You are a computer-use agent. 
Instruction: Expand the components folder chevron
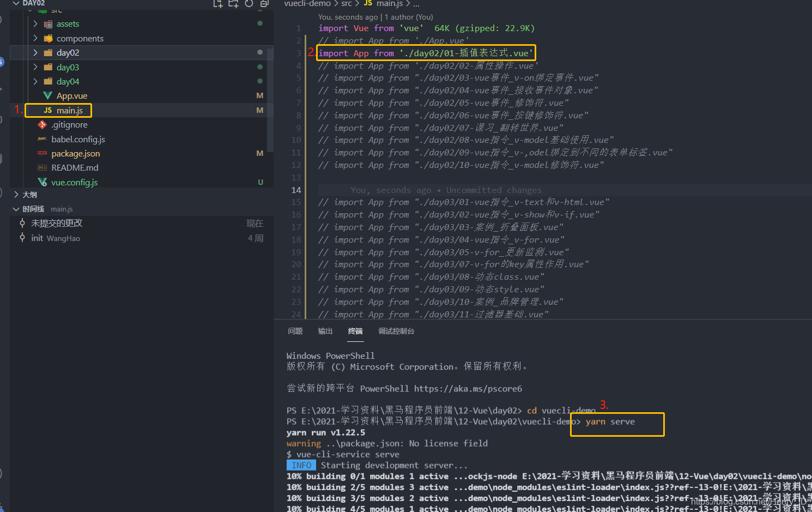pos(35,39)
